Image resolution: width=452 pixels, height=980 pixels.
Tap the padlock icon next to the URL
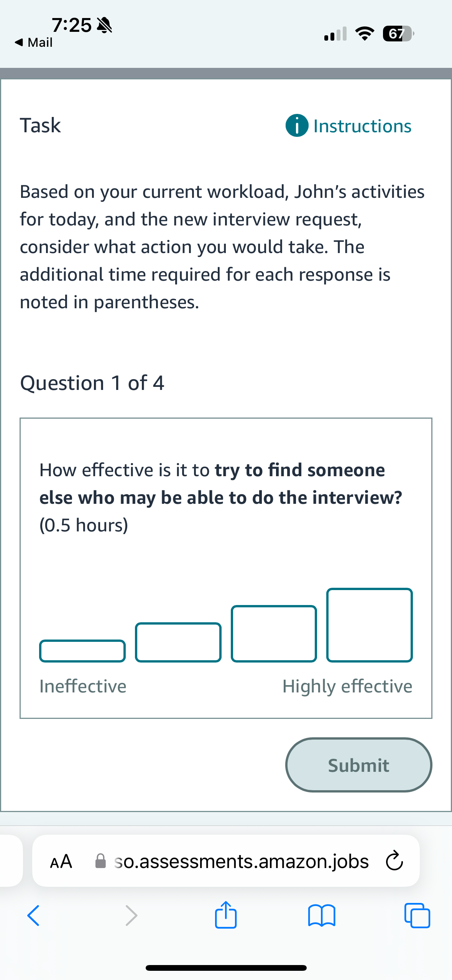100,860
